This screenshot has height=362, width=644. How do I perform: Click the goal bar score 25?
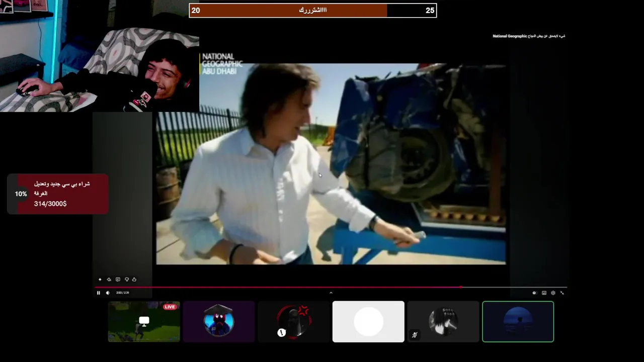coord(430,11)
